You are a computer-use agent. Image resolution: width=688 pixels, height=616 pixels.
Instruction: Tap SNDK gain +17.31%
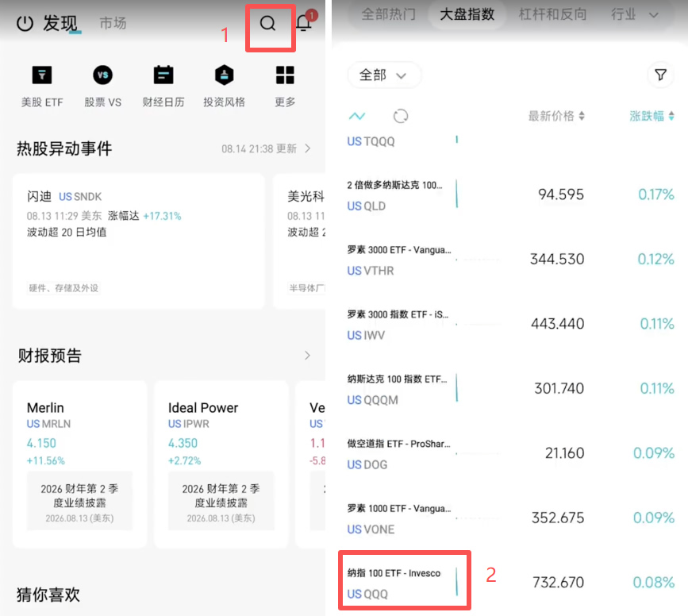[163, 216]
